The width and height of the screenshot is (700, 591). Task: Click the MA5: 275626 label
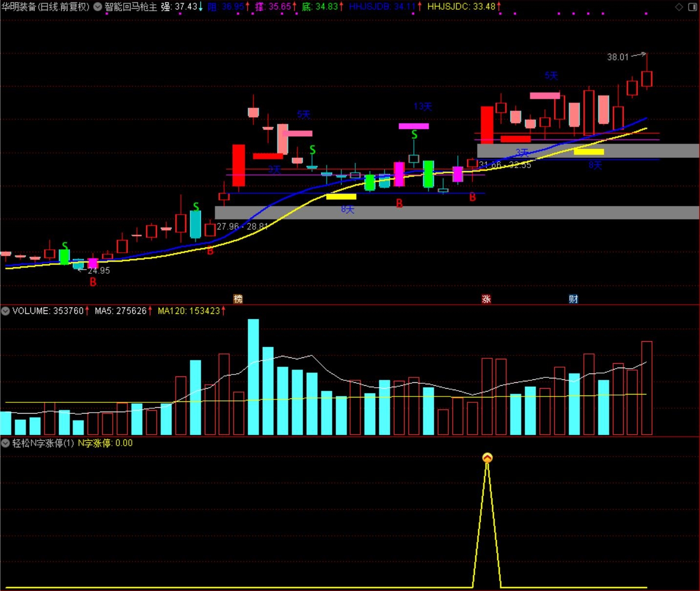coord(124,311)
